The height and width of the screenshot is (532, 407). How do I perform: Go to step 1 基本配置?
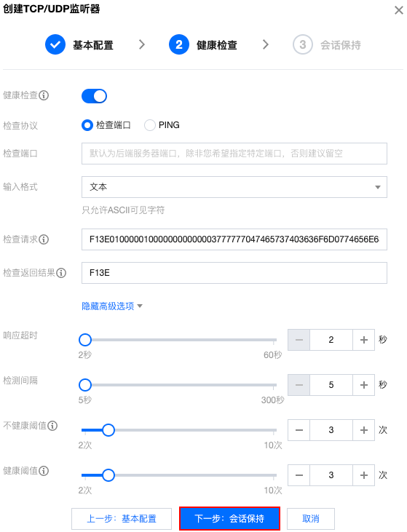click(79, 44)
